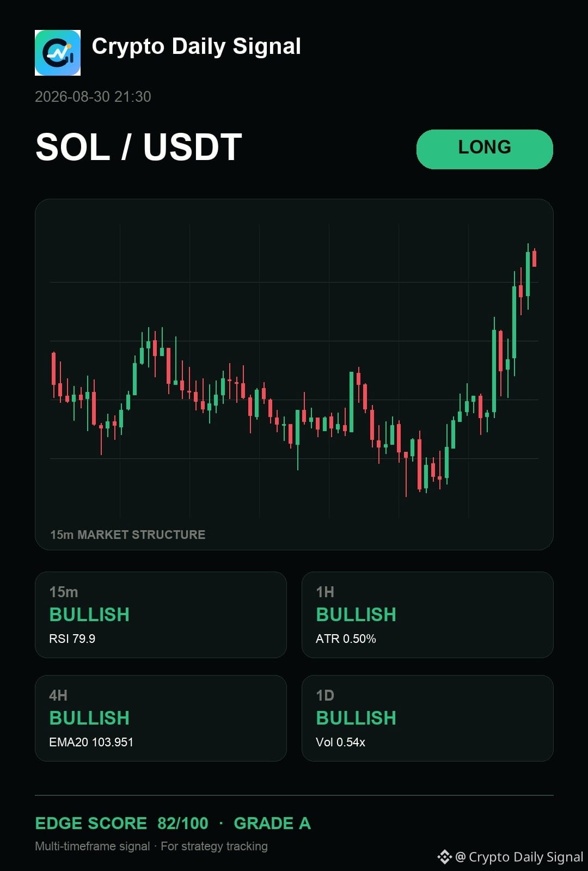Click the GRADE A label
The height and width of the screenshot is (871, 588).
tap(272, 823)
